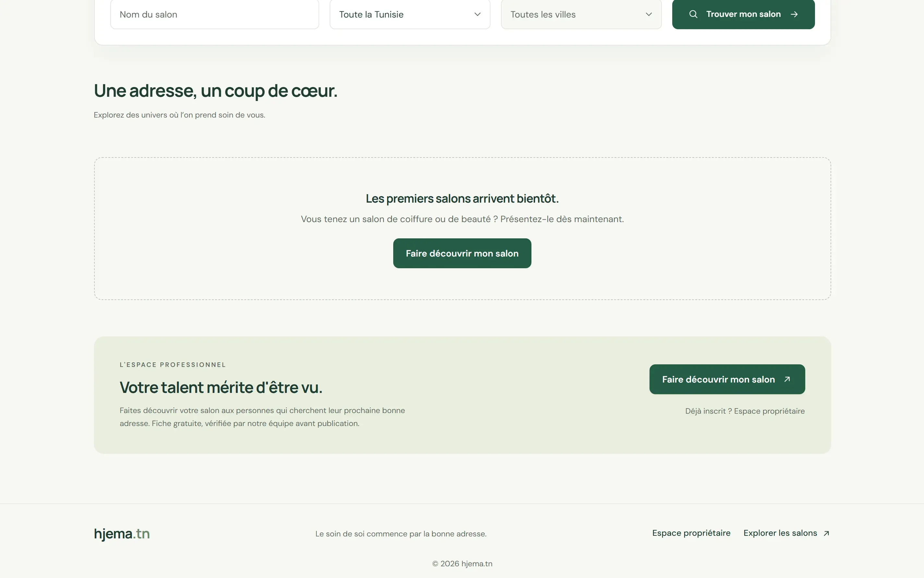Click the chevron arrow of Toute la Tunisie
This screenshot has height=578, width=924.
coord(477,14)
